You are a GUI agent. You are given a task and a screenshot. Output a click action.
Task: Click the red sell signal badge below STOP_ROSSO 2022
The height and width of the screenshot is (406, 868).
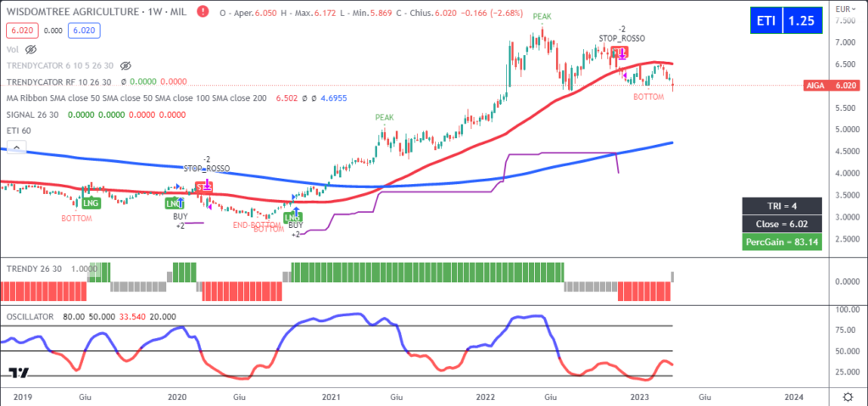[621, 53]
